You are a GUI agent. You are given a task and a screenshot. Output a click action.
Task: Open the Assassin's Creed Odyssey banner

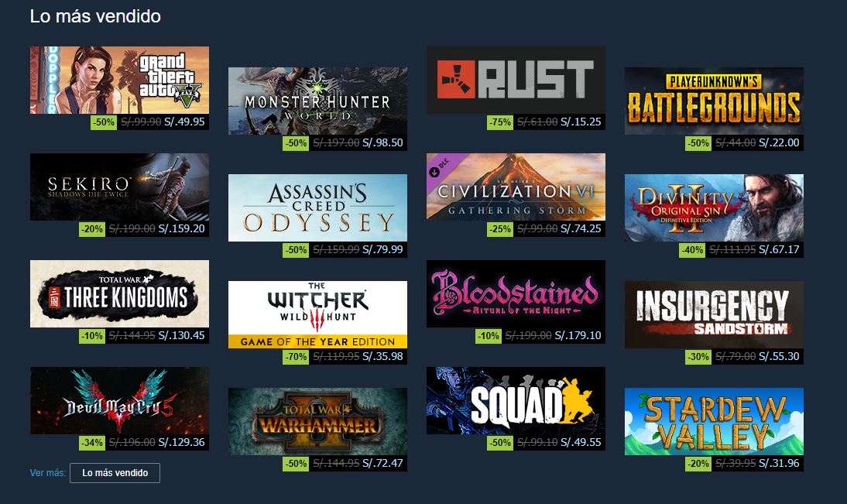(317, 207)
